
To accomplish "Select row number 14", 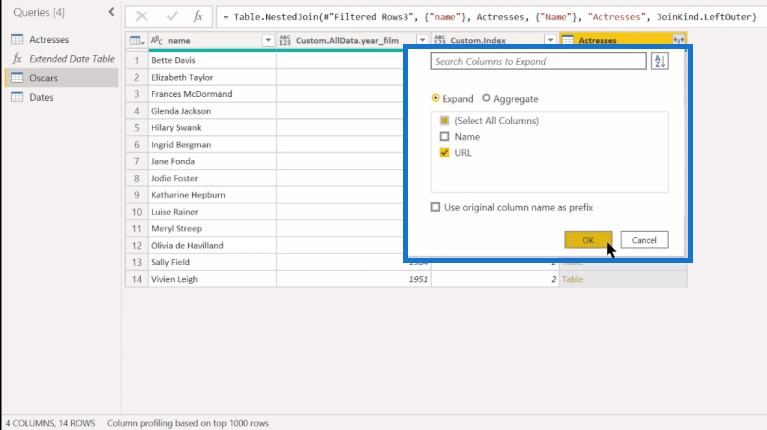I will [x=136, y=279].
